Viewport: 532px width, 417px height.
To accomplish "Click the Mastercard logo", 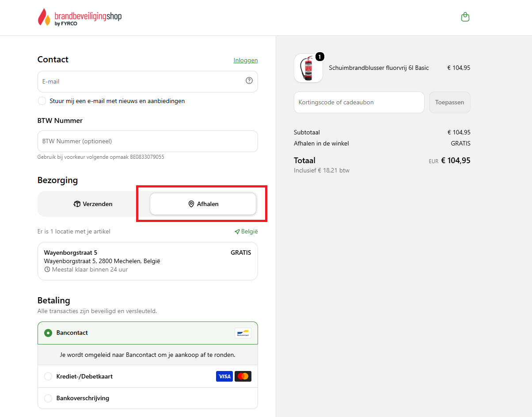I will [243, 376].
